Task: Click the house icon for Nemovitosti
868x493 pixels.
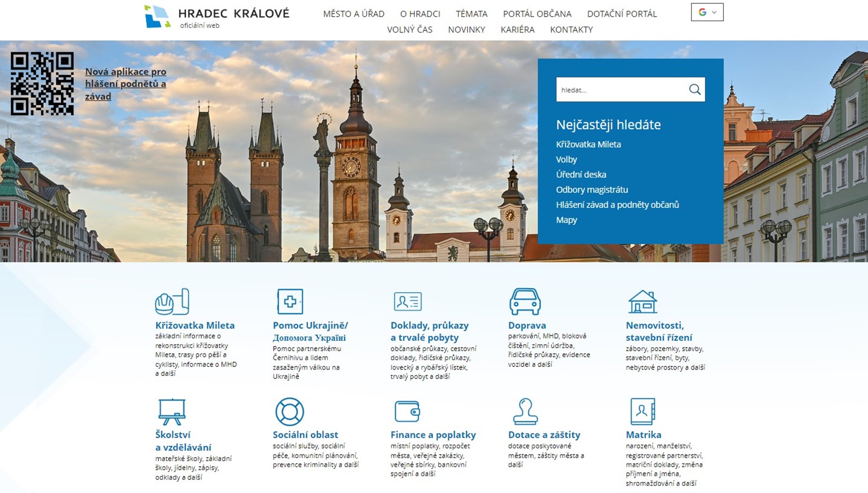Action: 642,301
